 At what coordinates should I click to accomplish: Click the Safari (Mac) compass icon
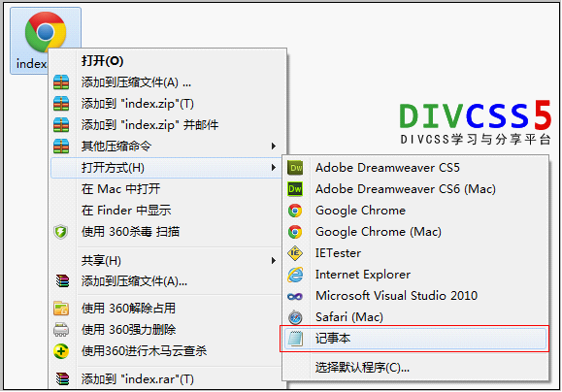click(295, 317)
